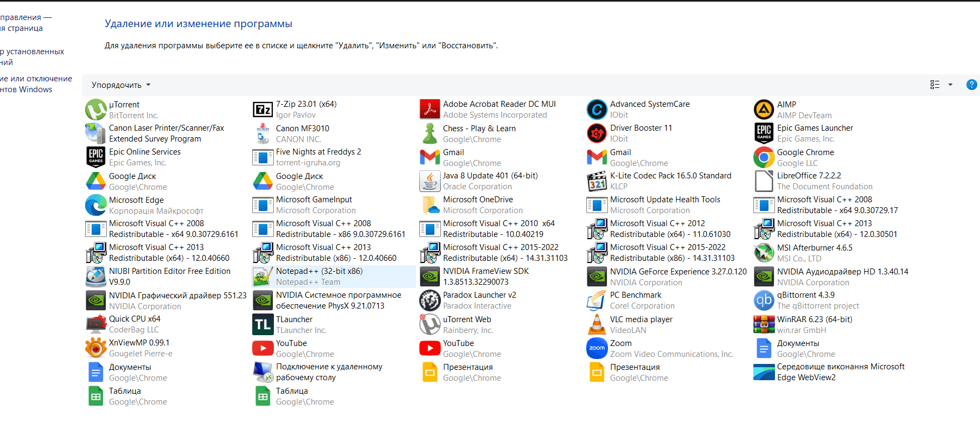Select the Driver Booster 11 icon
The height and width of the screenshot is (429, 980).
(597, 133)
